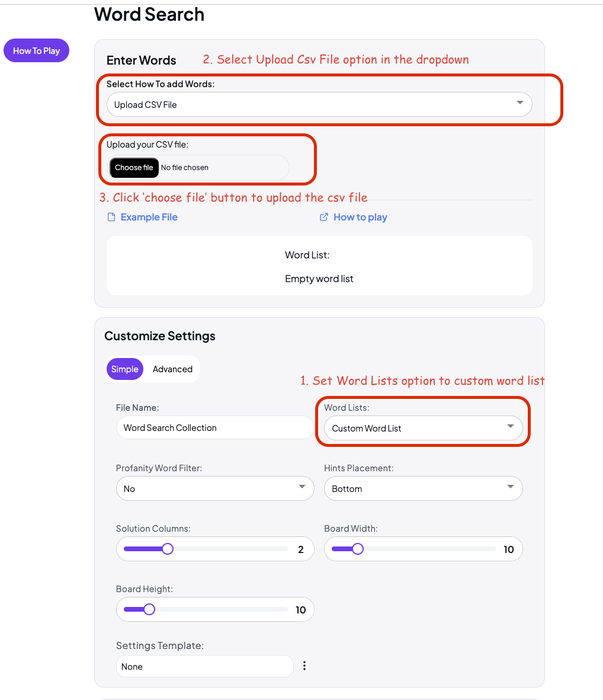Open the Upload CSV File dropdown

pyautogui.click(x=319, y=104)
